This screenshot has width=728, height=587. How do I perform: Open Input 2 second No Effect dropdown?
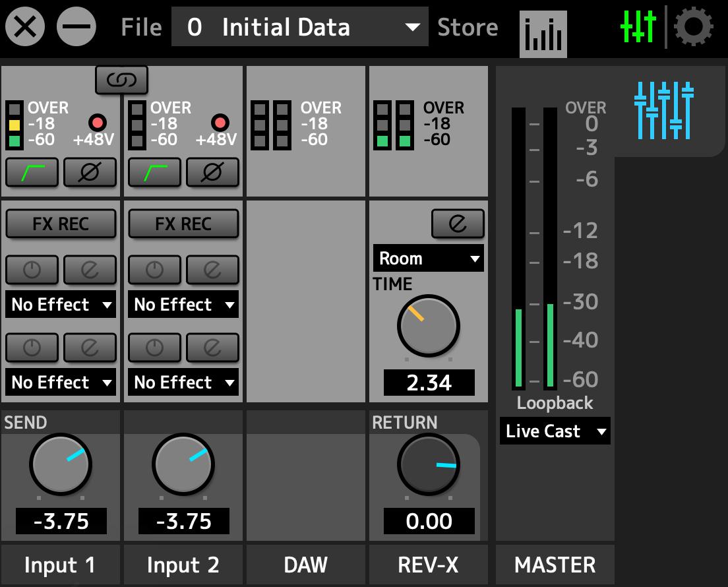(183, 382)
